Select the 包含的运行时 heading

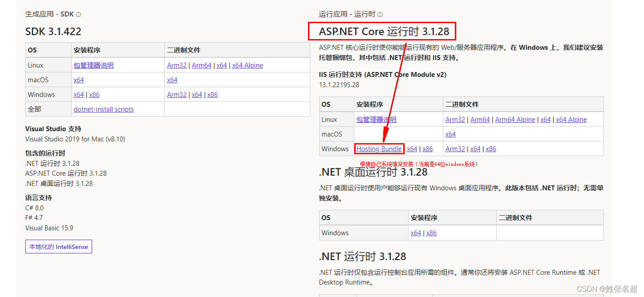click(45, 153)
